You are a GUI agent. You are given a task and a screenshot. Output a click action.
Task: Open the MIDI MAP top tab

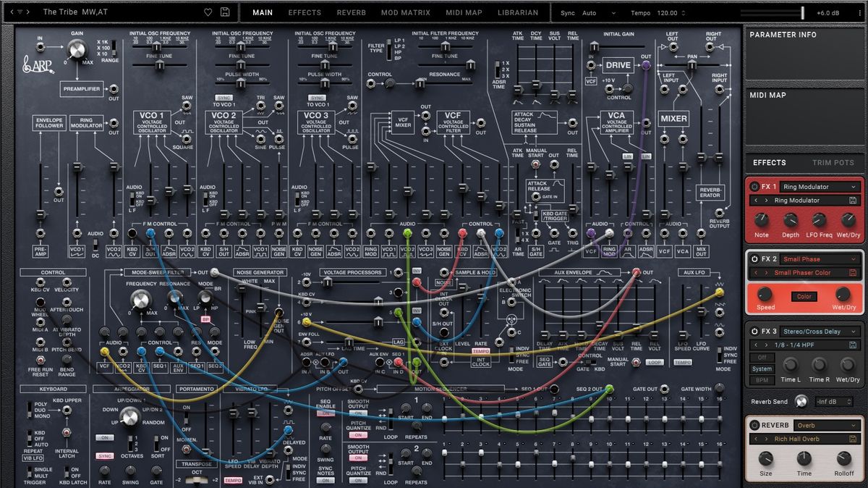[x=464, y=13]
